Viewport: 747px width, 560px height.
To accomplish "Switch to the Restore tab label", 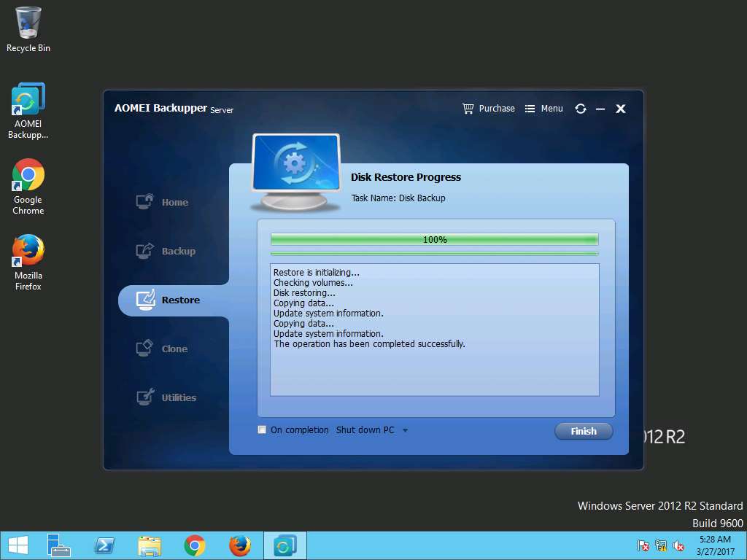I will click(181, 300).
